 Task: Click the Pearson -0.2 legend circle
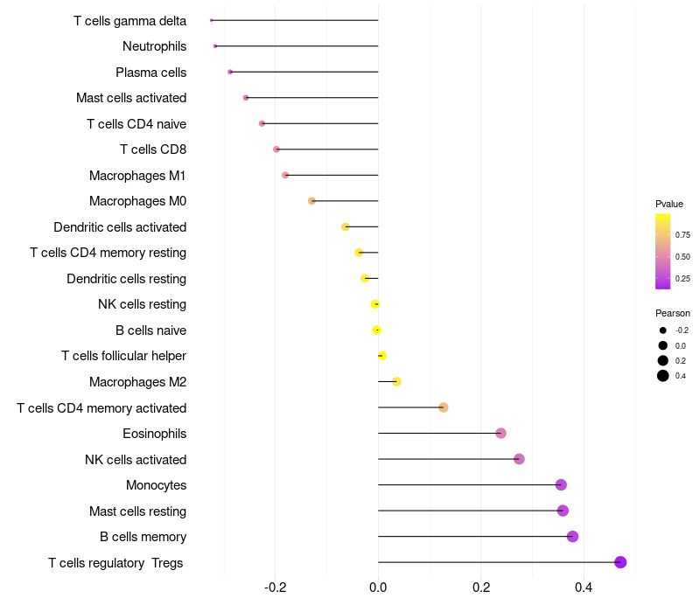pyautogui.click(x=663, y=330)
